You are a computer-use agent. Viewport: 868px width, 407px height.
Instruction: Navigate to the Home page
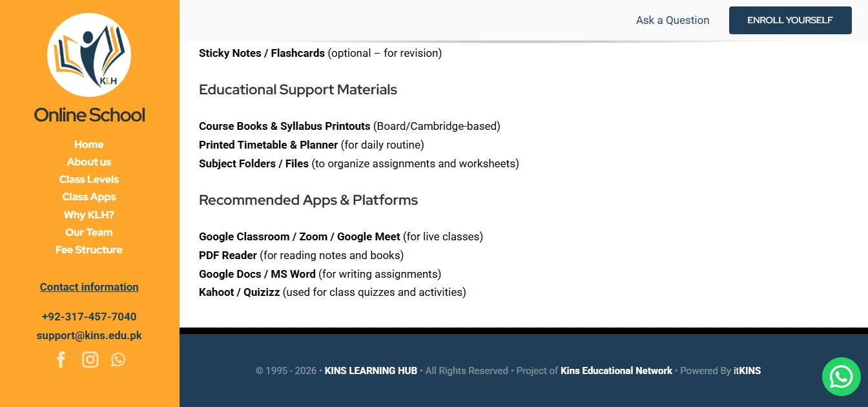tap(88, 144)
